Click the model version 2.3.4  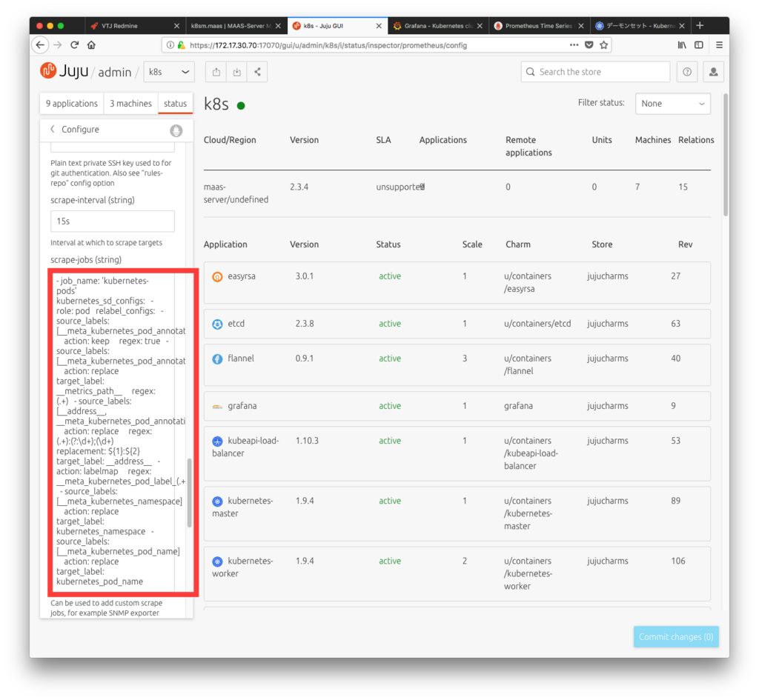coord(299,187)
